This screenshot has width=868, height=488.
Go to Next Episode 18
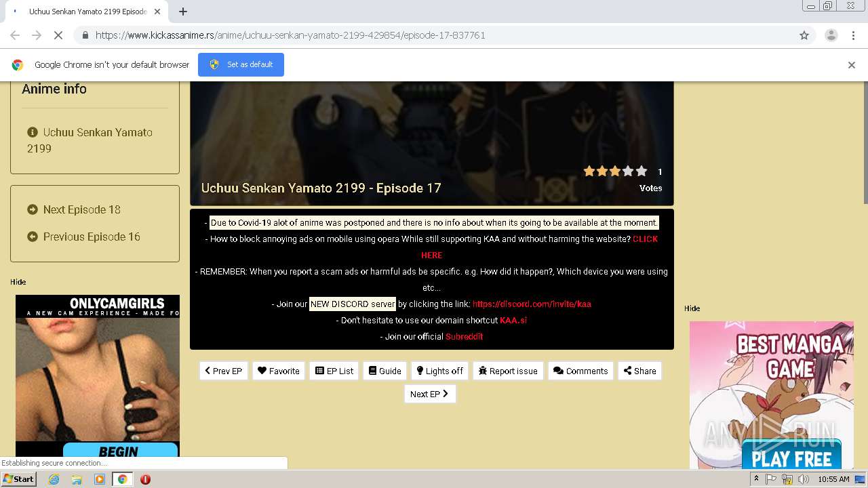click(74, 209)
